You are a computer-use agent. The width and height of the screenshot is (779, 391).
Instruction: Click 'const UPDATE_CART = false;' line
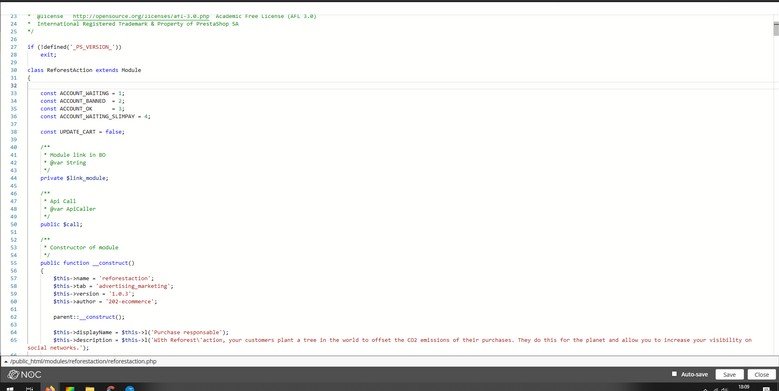tap(82, 132)
